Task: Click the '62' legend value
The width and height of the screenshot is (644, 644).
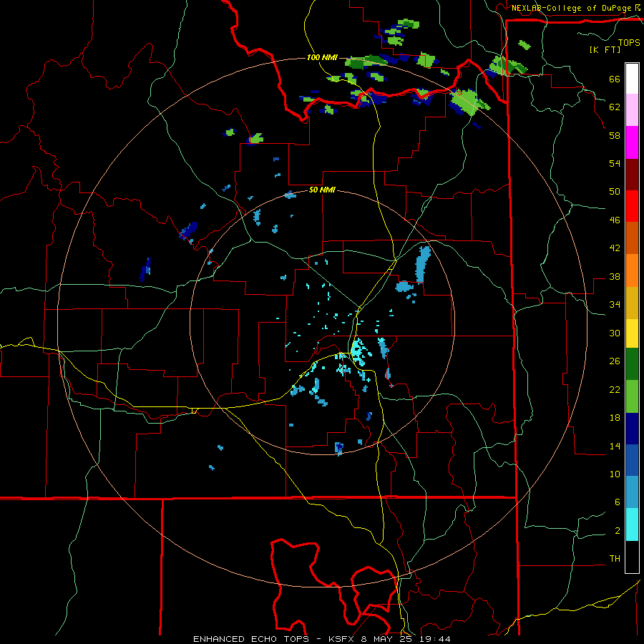Action: click(x=615, y=107)
